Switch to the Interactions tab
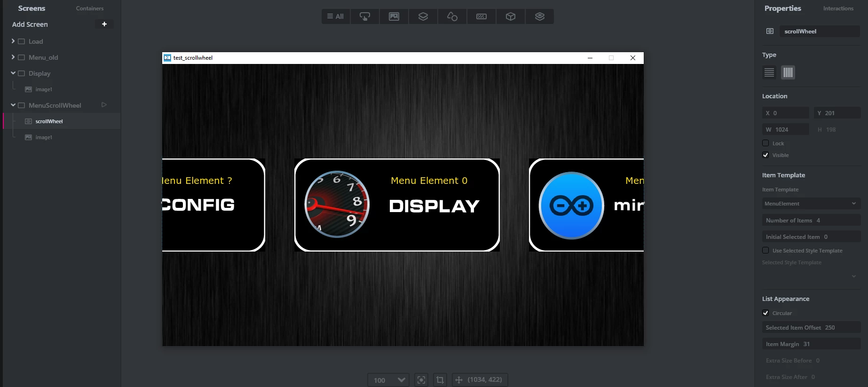The image size is (868, 387). 838,8
